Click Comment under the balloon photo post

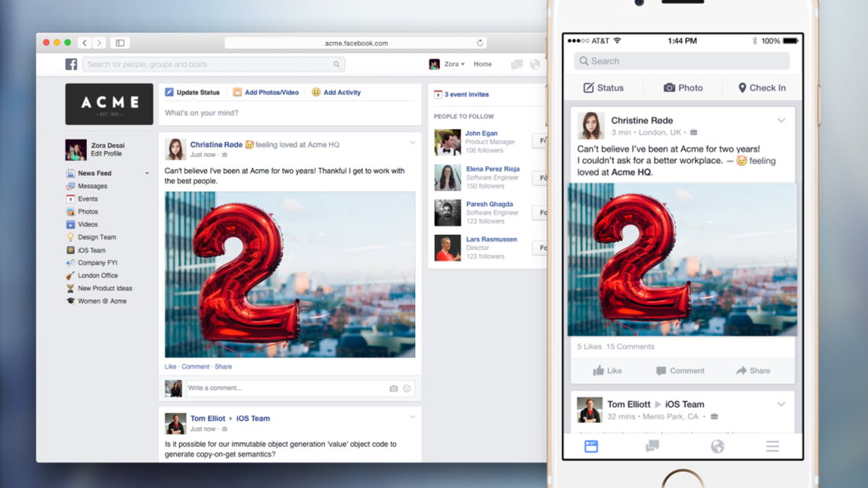(x=195, y=366)
